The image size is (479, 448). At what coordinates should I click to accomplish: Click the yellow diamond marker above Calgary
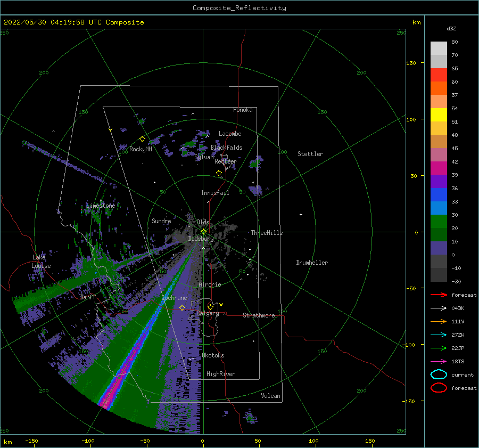click(210, 307)
